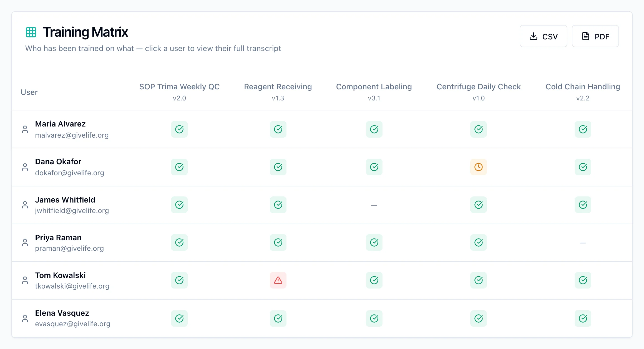Click Dana Okafor's Component Labeling checkmark
The height and width of the screenshot is (349, 644).
[x=374, y=167]
